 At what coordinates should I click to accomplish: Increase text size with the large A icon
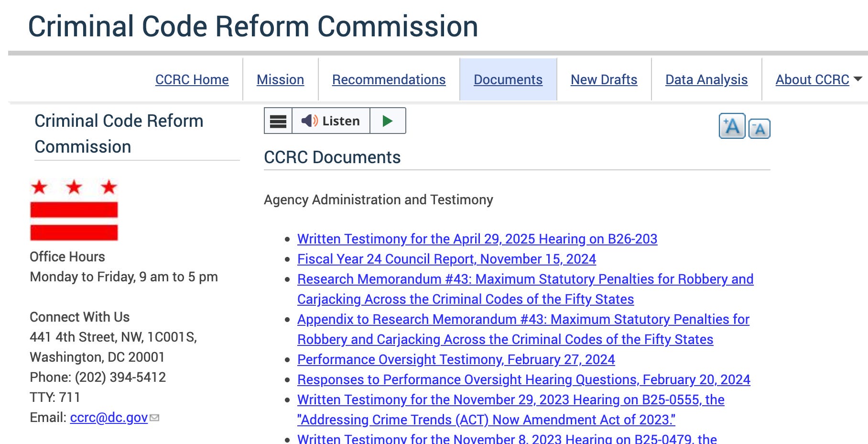coord(732,126)
